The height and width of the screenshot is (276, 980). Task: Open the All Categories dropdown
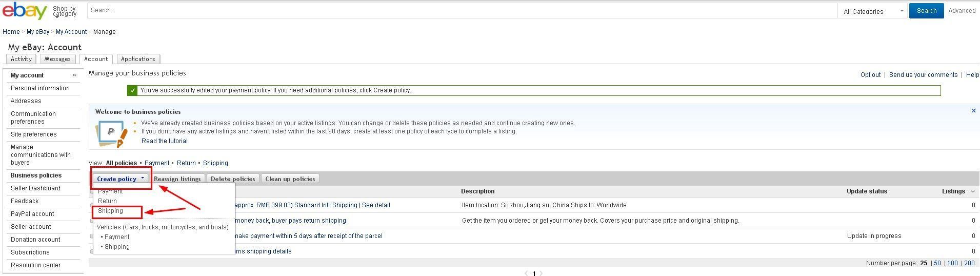(x=873, y=11)
